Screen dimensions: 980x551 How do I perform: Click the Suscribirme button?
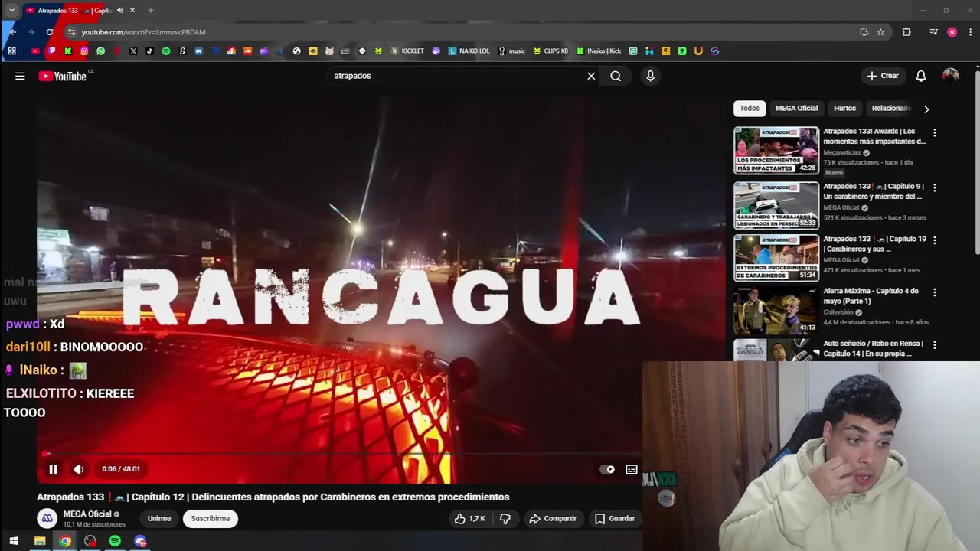click(211, 518)
